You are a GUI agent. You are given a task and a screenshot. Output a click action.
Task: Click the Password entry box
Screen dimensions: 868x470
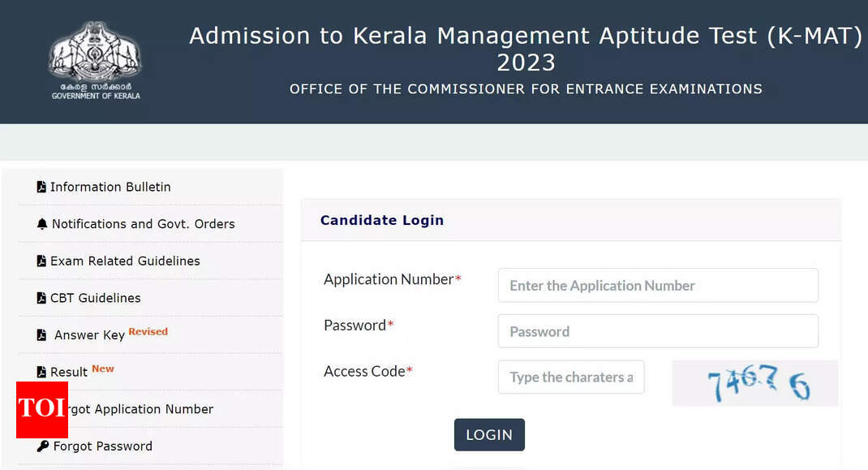point(658,331)
